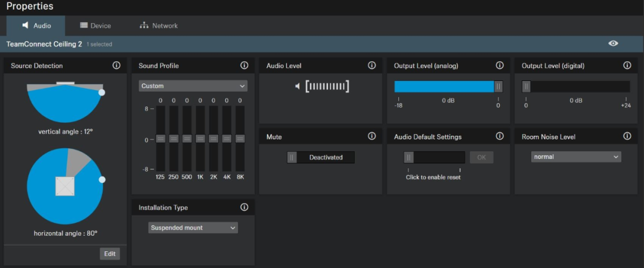Click the vertical angle : 12° text
This screenshot has height=268, width=644.
tap(66, 132)
